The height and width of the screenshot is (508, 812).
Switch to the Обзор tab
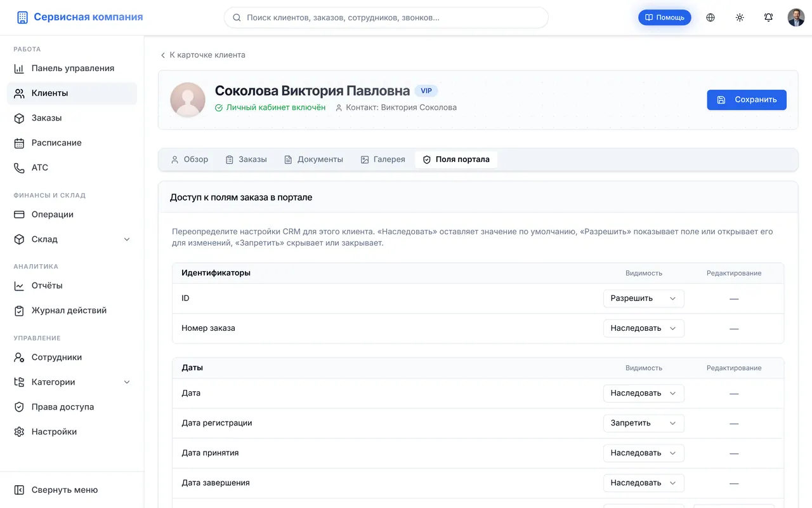(189, 159)
